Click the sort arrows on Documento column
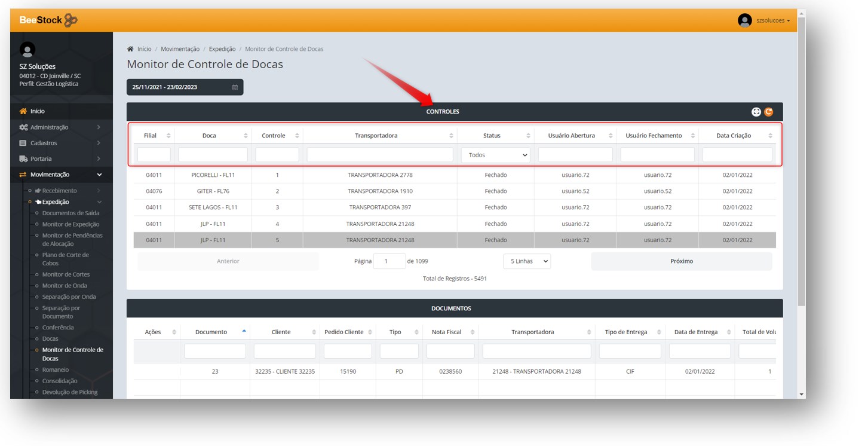 (244, 332)
